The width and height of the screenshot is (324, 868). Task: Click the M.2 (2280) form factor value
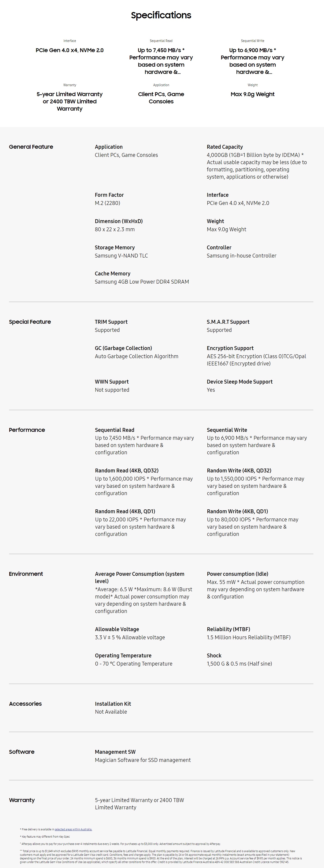click(107, 203)
